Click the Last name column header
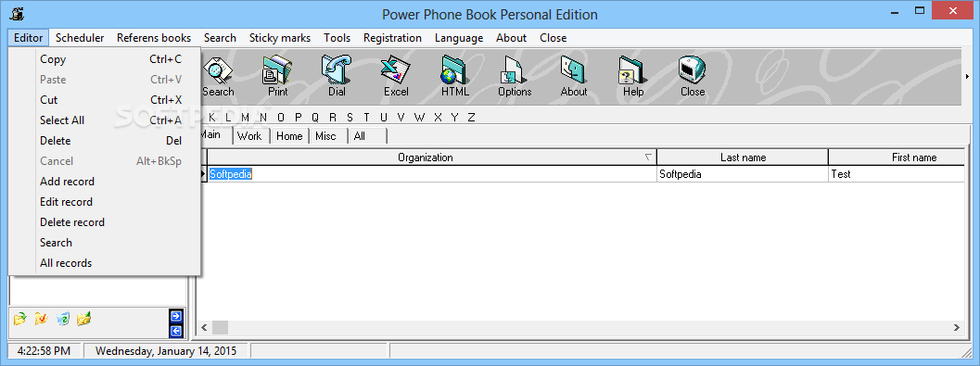Screen dimensions: 980x366 [743, 158]
